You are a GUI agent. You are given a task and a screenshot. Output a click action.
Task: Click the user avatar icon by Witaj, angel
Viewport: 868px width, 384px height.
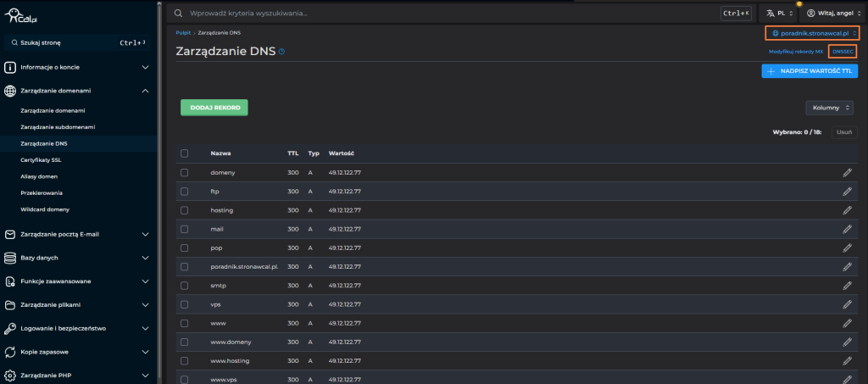pos(811,13)
